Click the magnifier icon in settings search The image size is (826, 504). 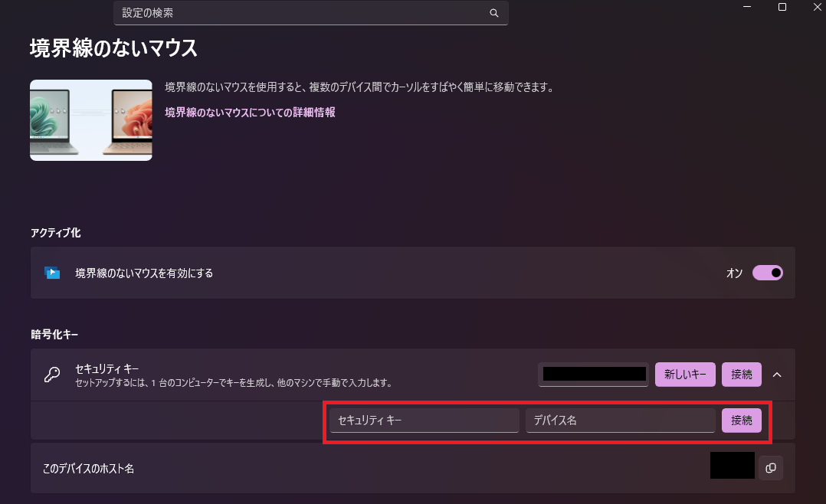point(494,13)
